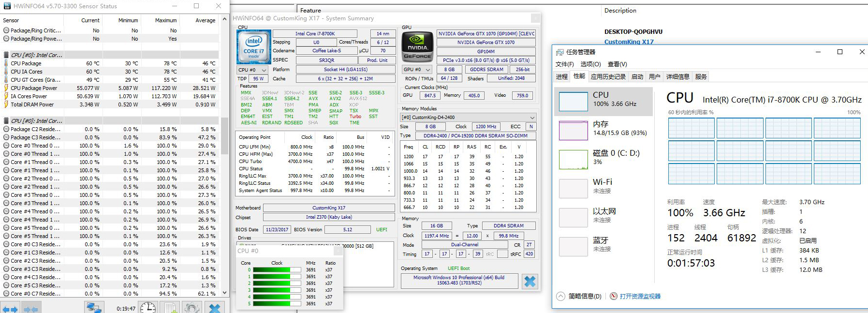Screen dimensions: 868x313
Task: Click the scroll-down arrow in sensor list
Action: tap(224, 292)
